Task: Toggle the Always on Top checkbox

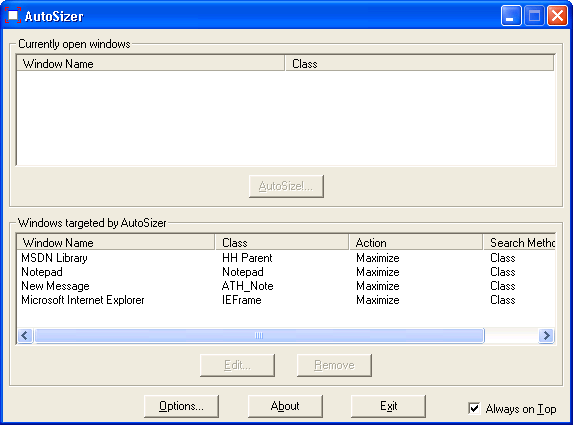Action: pos(474,408)
